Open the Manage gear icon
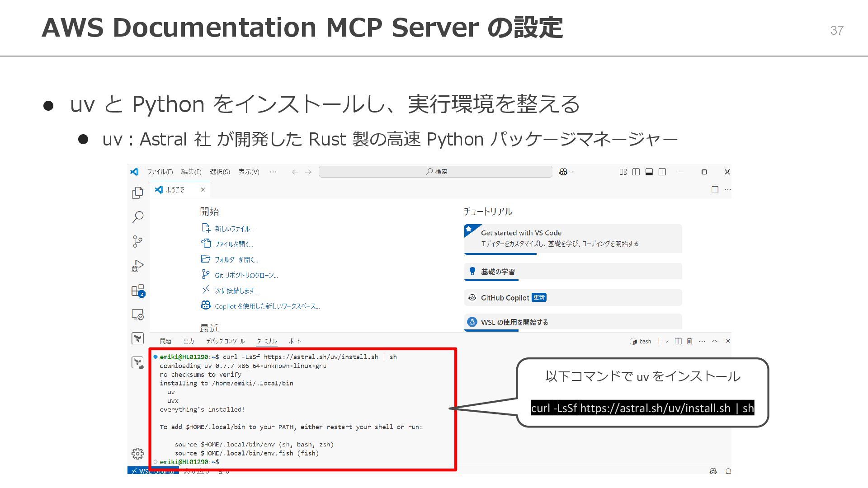 tap(138, 453)
